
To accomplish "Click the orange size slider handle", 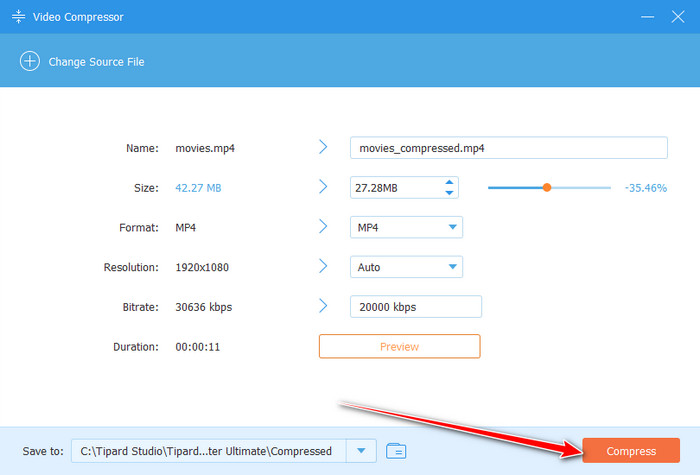I will point(546,187).
